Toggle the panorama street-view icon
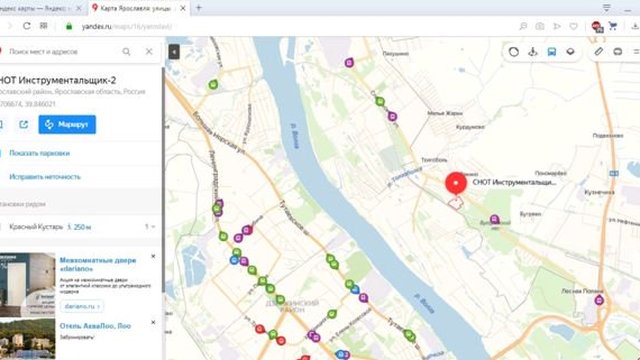 533,52
